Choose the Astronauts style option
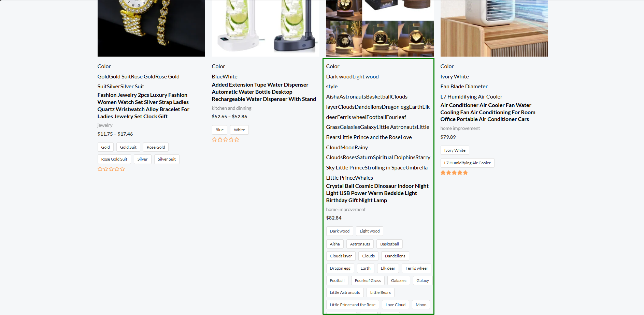Screen dimensions: 644x315 (x=360, y=244)
